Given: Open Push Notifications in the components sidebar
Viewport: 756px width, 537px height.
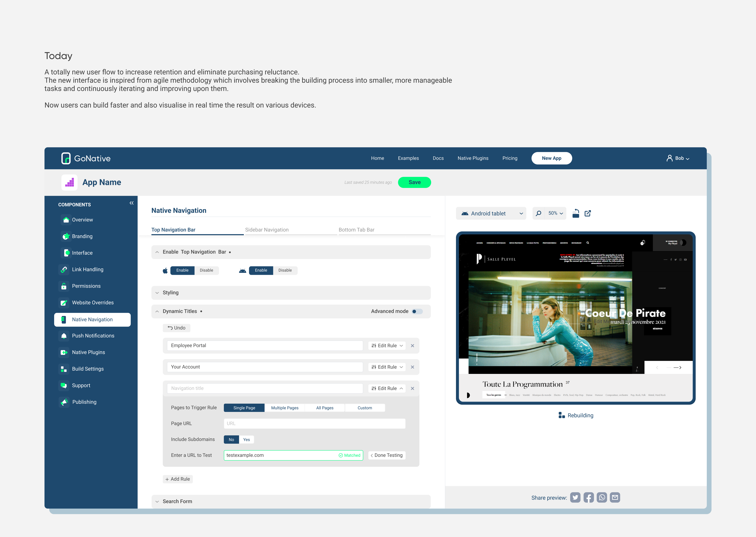Looking at the screenshot, I should click(93, 336).
